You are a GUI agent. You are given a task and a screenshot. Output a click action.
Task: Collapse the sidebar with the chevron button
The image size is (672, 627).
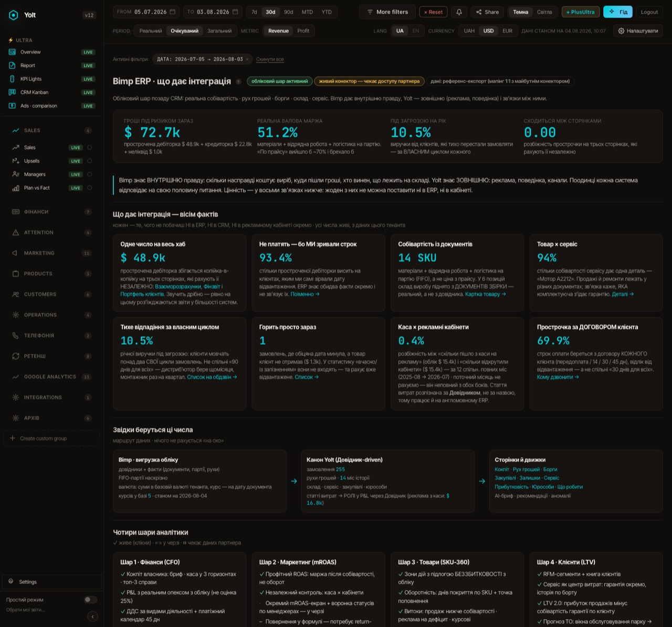pos(92,616)
